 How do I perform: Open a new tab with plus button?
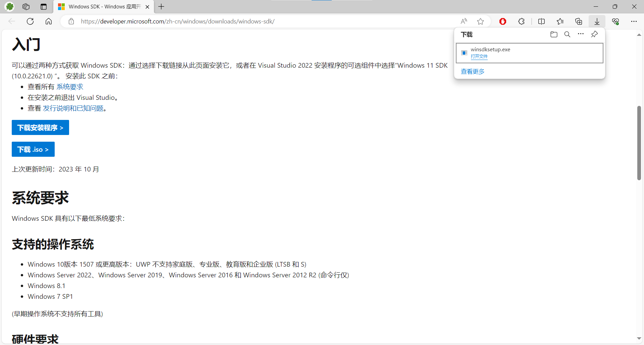(161, 6)
